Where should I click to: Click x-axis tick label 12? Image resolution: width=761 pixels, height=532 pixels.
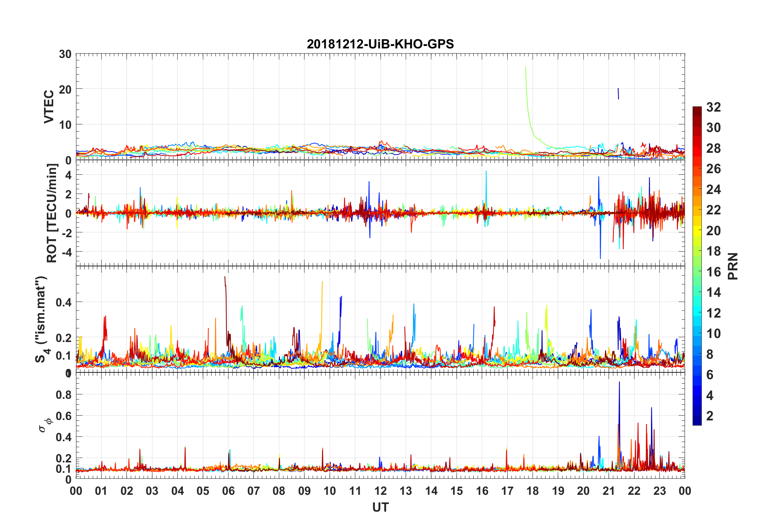pyautogui.click(x=380, y=491)
